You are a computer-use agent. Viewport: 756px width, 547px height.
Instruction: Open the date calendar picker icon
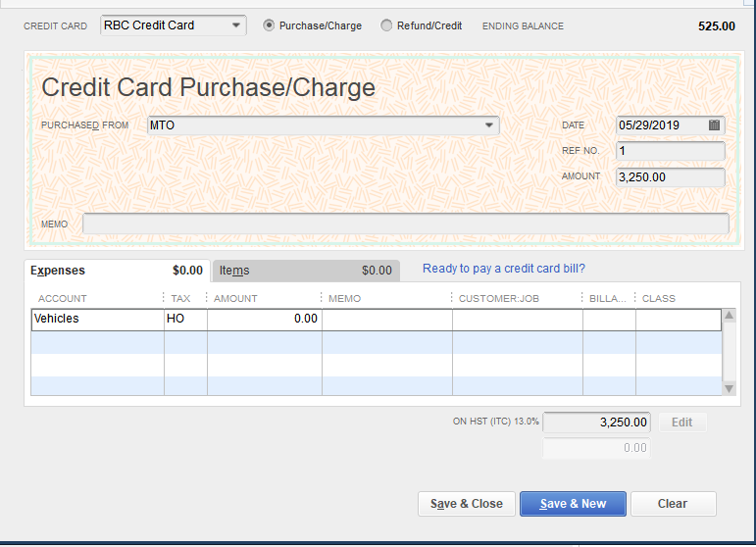[x=714, y=125]
